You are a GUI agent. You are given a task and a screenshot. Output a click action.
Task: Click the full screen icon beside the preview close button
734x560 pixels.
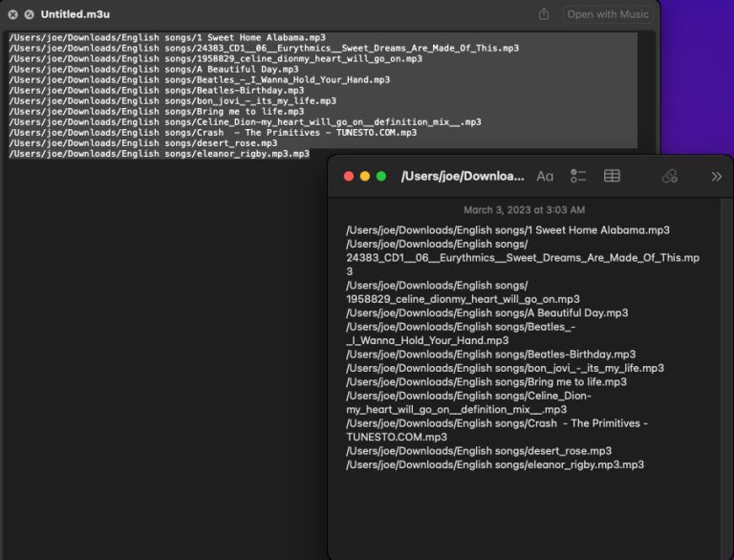[x=29, y=14]
